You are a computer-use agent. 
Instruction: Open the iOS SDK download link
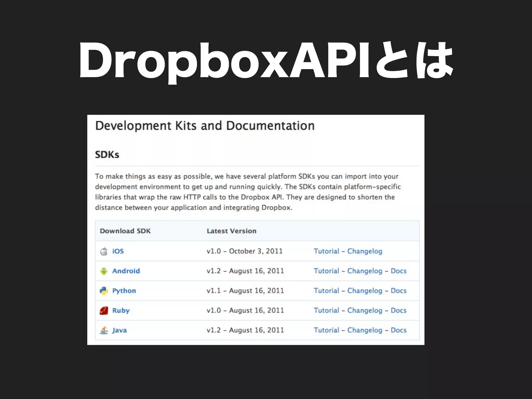(x=118, y=251)
